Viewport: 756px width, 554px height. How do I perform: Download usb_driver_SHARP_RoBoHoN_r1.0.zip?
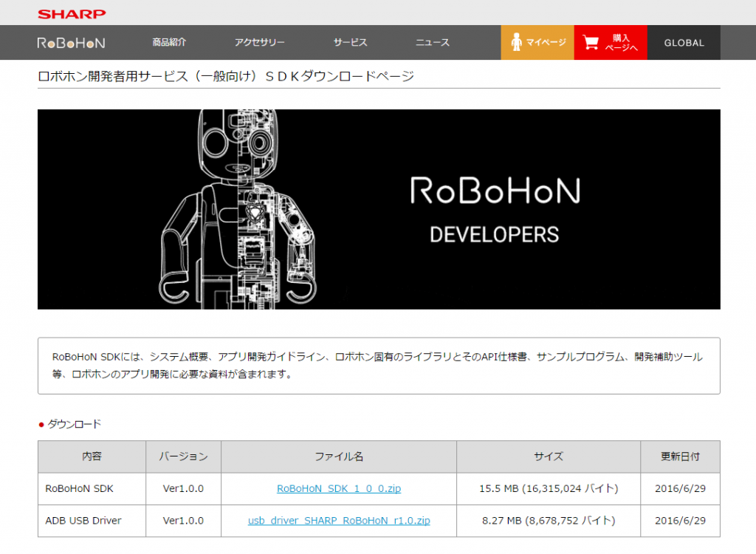coord(339,521)
